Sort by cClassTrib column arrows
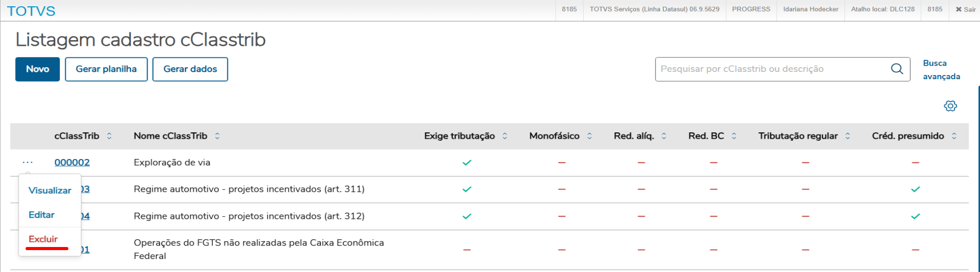Screen dimensions: 980x272 [109, 136]
